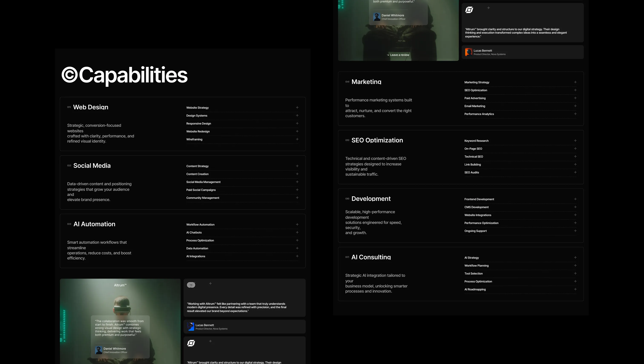Image resolution: width=644 pixels, height=364 pixels.
Task: Expand CMS Development plus icon
Action: click(575, 207)
